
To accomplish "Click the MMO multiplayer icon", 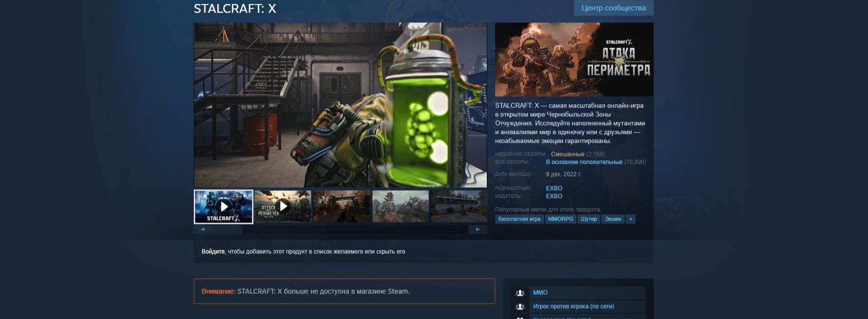I will pyautogui.click(x=520, y=293).
